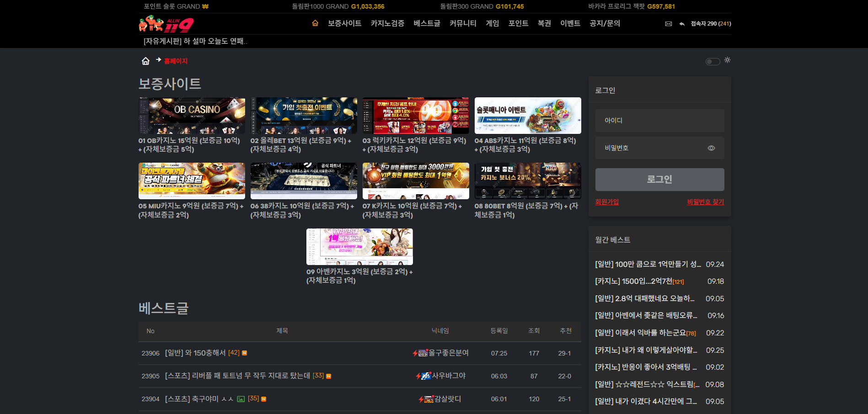
Task: Click the ALLIN 119 site logo
Action: click(x=166, y=24)
